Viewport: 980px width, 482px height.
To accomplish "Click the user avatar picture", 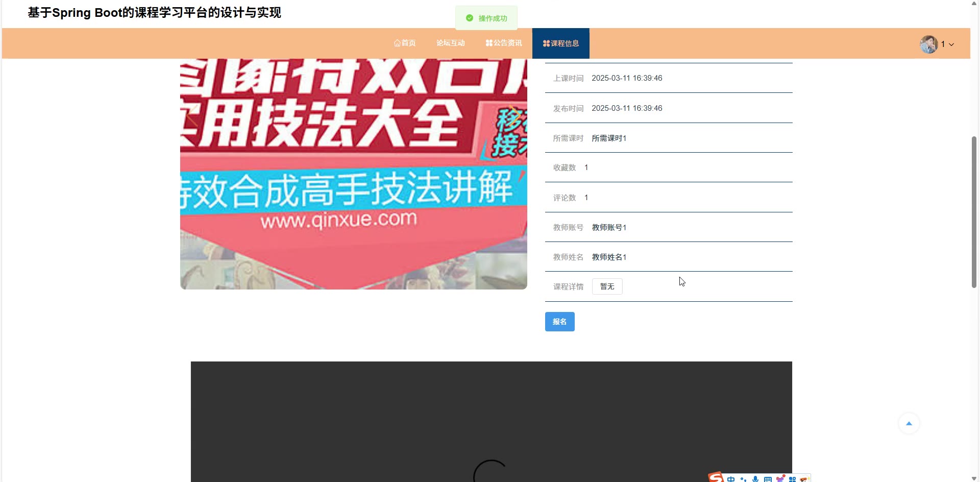I will tap(928, 44).
